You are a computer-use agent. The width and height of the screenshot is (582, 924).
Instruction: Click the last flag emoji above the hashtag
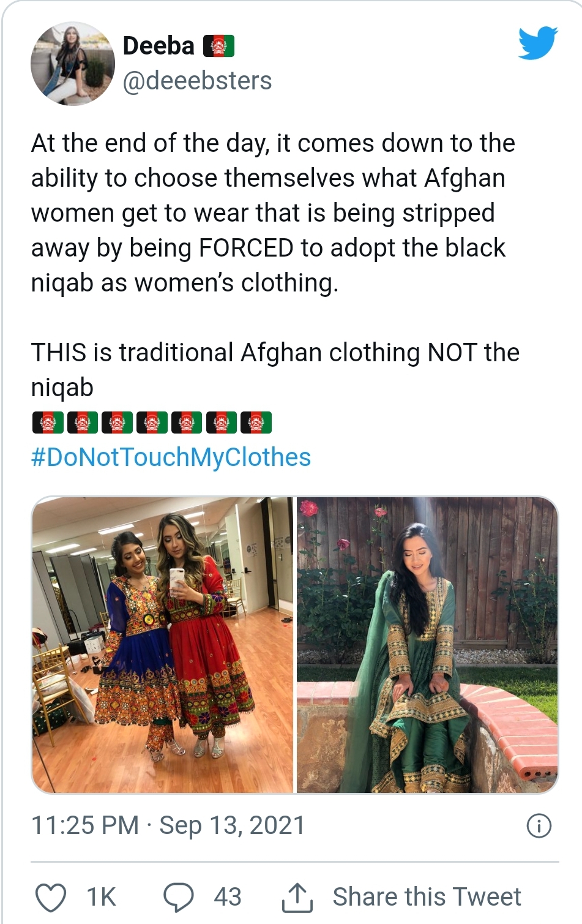256,423
